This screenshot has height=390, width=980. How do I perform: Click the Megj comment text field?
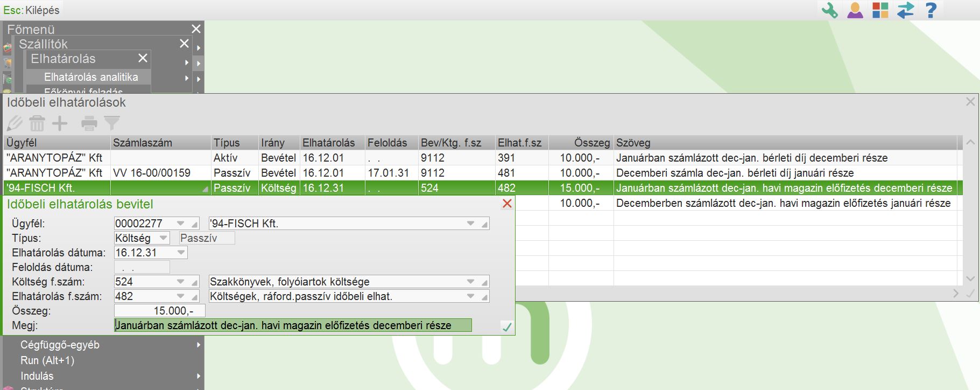coord(293,325)
